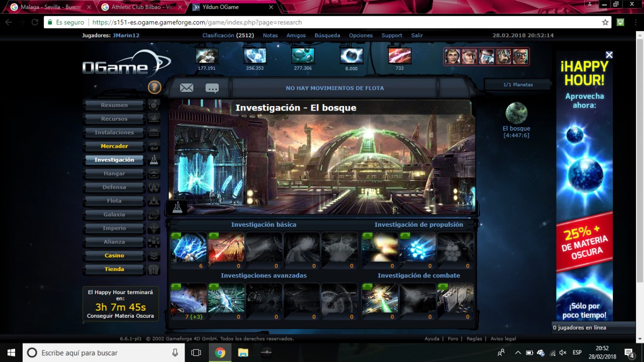Open the Clasificación link in the top bar
The width and height of the screenshot is (644, 362).
(x=218, y=36)
